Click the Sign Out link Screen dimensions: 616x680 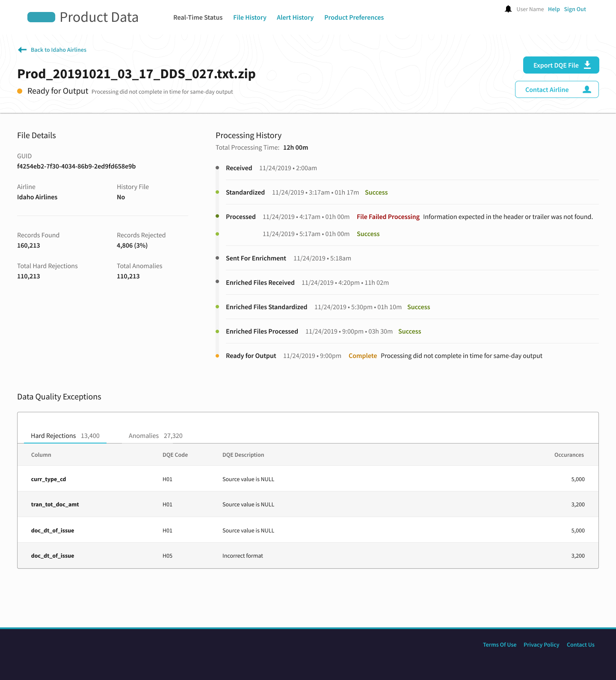coord(575,9)
